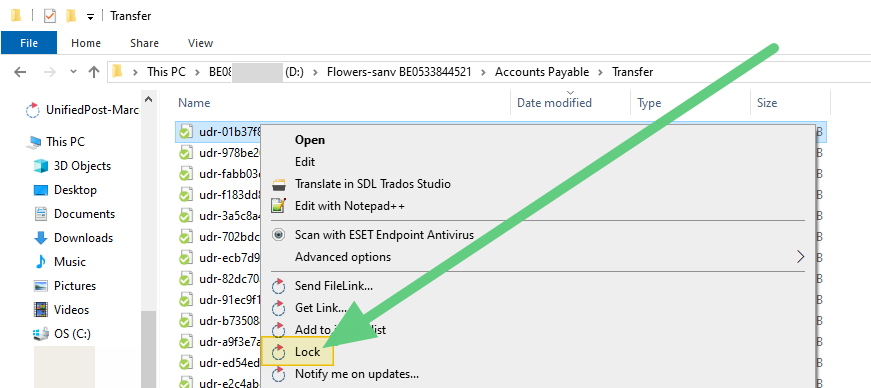This screenshot has height=388, width=871.
Task: Choose Edit with Notepad++
Action: [350, 206]
